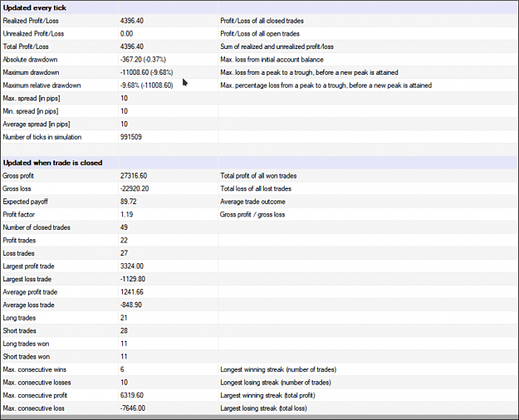Select Average loss trade value -848.90
The width and height of the screenshot is (519, 420).
tap(130, 305)
